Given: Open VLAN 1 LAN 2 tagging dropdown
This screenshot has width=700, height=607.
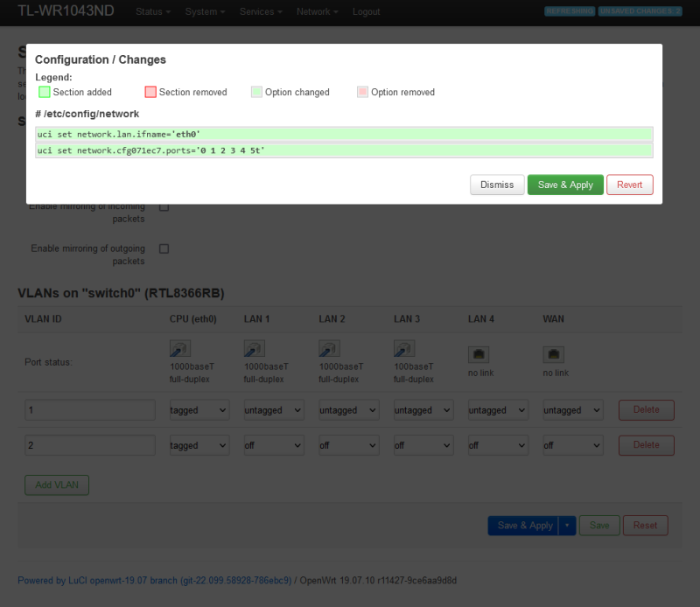Looking at the screenshot, I should pyautogui.click(x=349, y=410).
